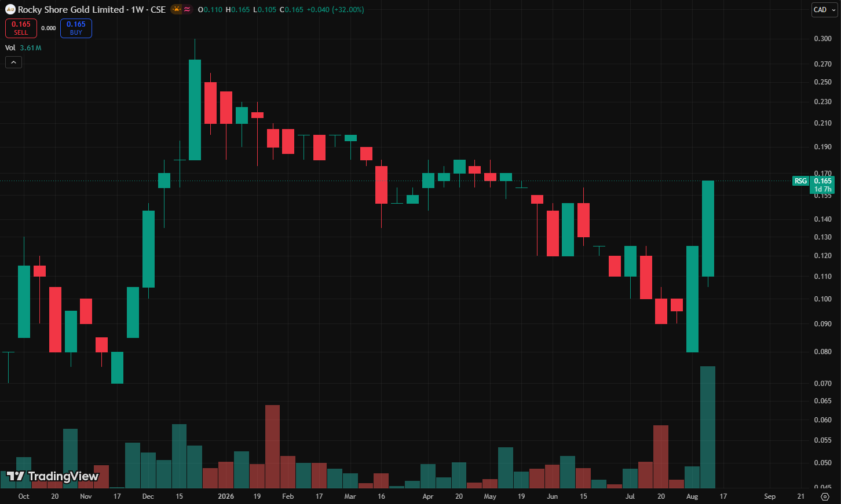Click the 0.110 price axis label

tap(822, 277)
